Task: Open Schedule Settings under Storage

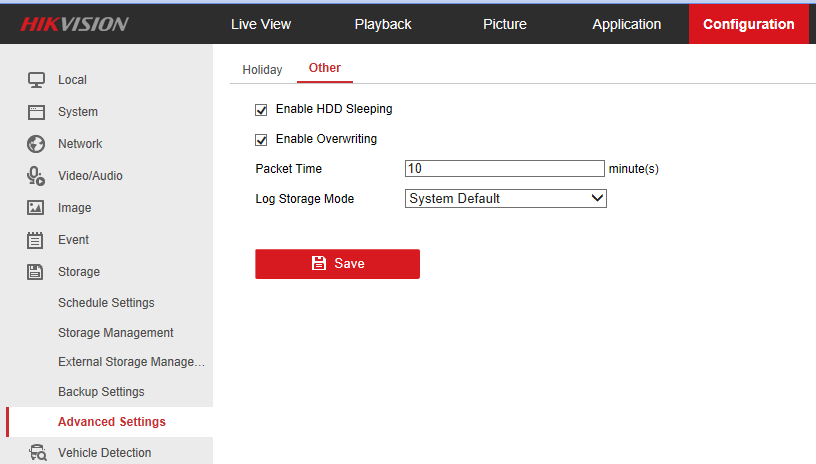Action: coord(106,303)
